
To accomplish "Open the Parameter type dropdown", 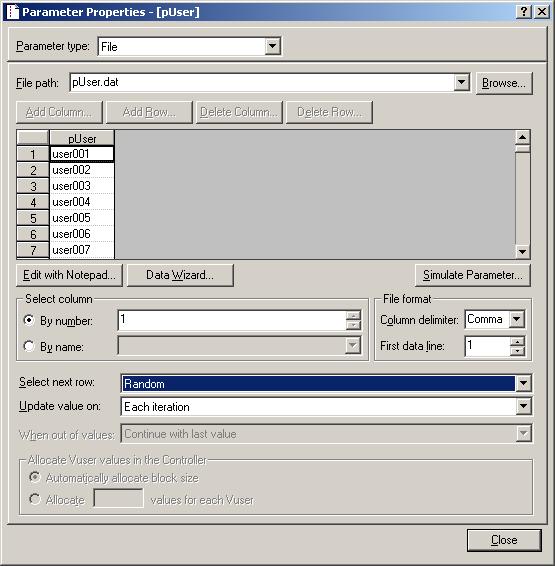I will pos(272,46).
